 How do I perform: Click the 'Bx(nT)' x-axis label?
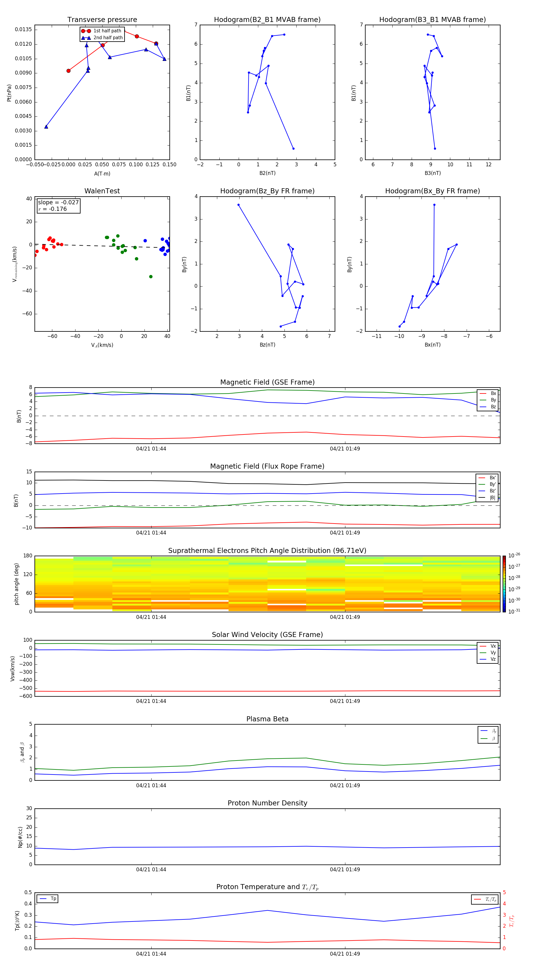click(432, 345)
